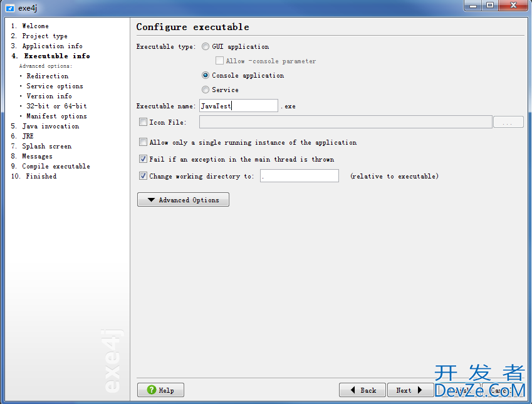Open 32-bit or 64-bit advanced item

point(56,106)
